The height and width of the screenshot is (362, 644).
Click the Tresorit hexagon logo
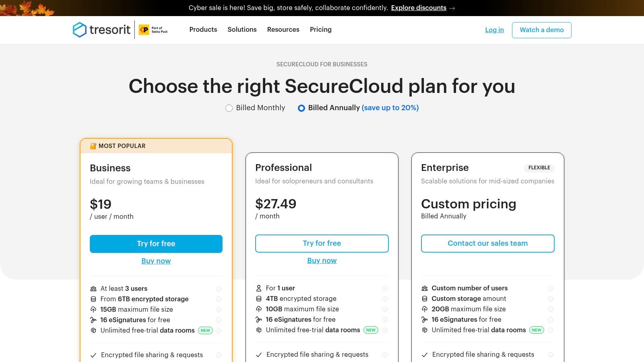(80, 30)
